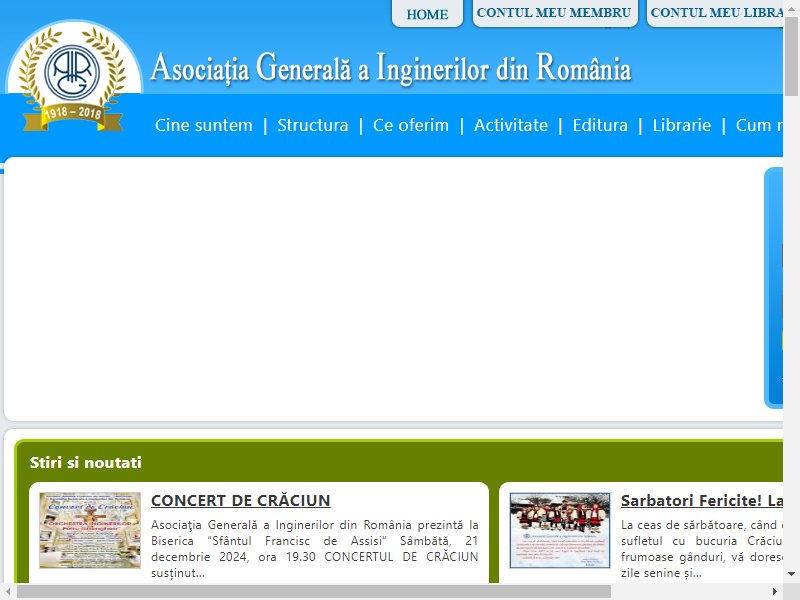Click the Stiri si noutati heading
Screen dimensions: 800x600
pyautogui.click(x=86, y=463)
